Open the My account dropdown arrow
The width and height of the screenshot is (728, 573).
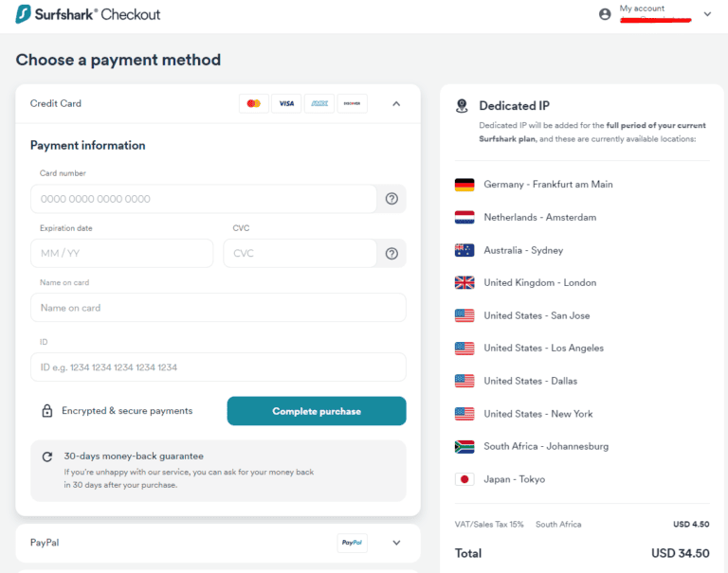point(707,14)
